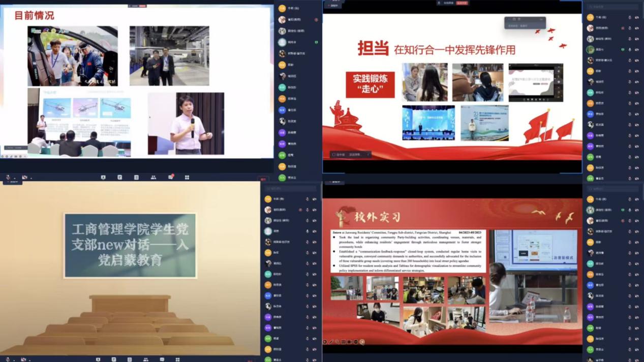Toggle mic of first participant in top-right list
This screenshot has height=362, width=644.
tap(630, 17)
